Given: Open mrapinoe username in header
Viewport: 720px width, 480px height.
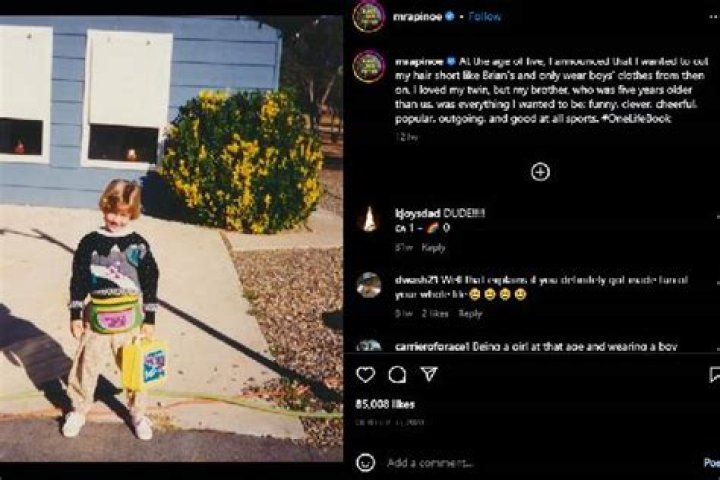Looking at the screenshot, I should point(417,17).
